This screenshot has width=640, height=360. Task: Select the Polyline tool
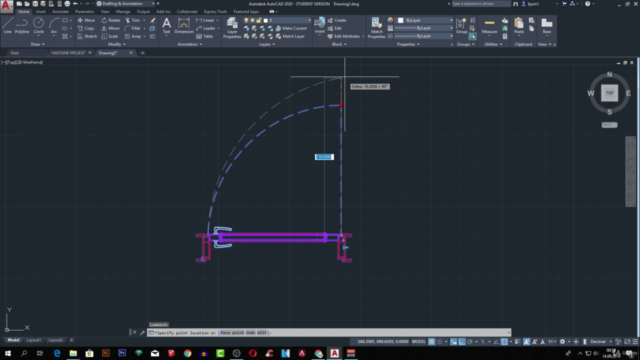coord(22,26)
